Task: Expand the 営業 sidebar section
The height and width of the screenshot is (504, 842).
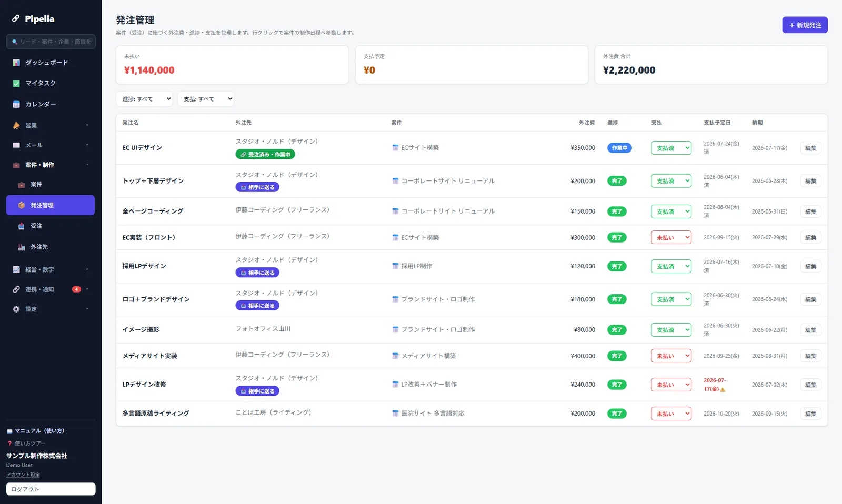Action: [51, 125]
